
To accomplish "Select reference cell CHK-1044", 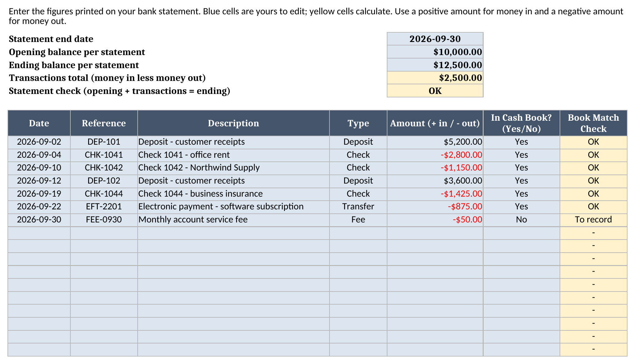I will tap(104, 194).
